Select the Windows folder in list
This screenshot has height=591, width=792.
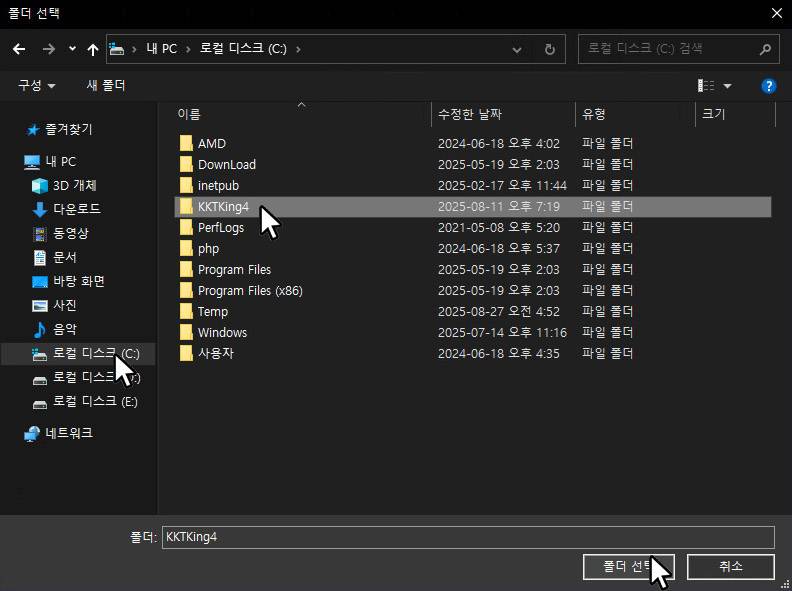click(x=222, y=333)
